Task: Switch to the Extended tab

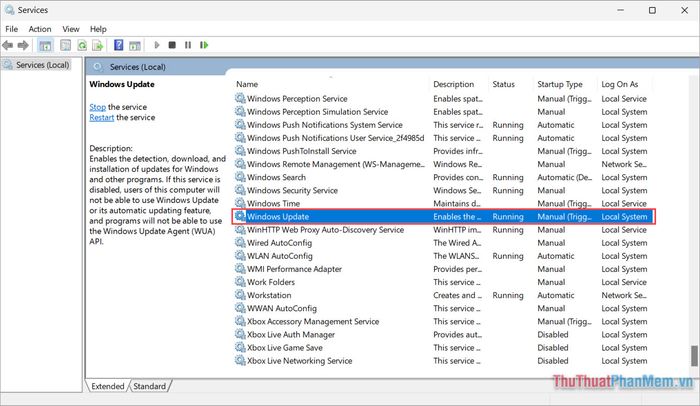Action: 108,386
